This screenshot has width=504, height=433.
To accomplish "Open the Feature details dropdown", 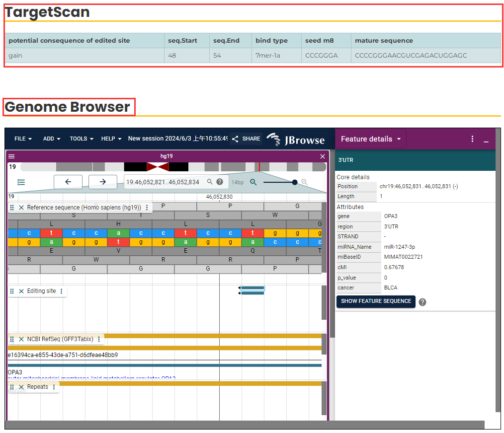I will [371, 139].
